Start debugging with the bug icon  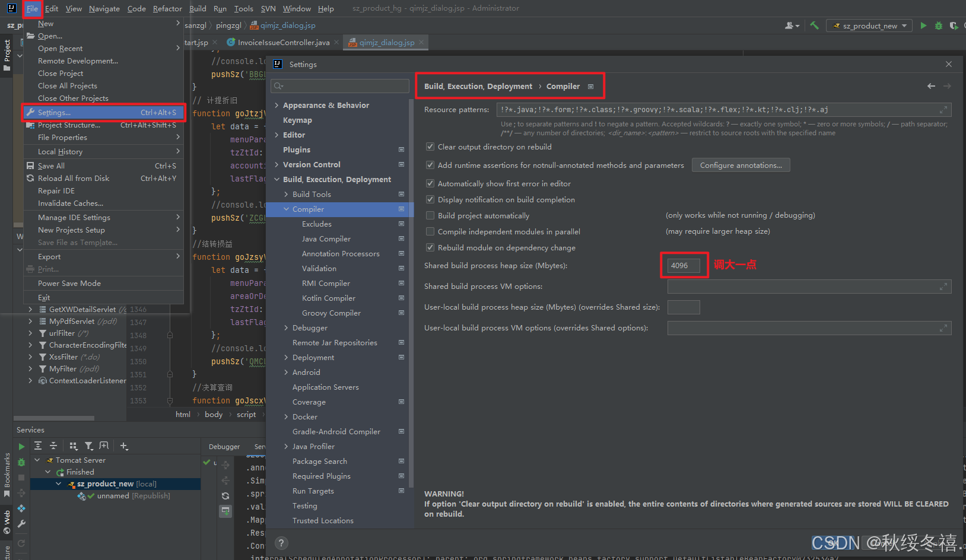pyautogui.click(x=940, y=25)
